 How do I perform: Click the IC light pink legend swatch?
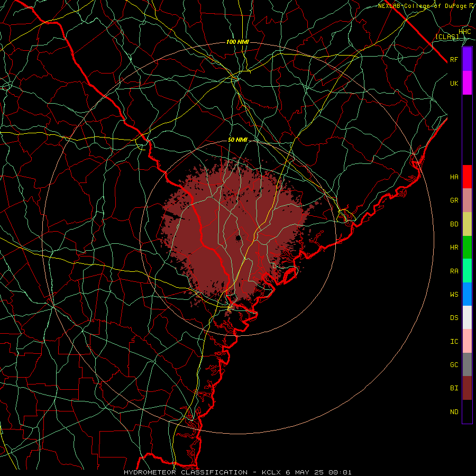pos(467,341)
